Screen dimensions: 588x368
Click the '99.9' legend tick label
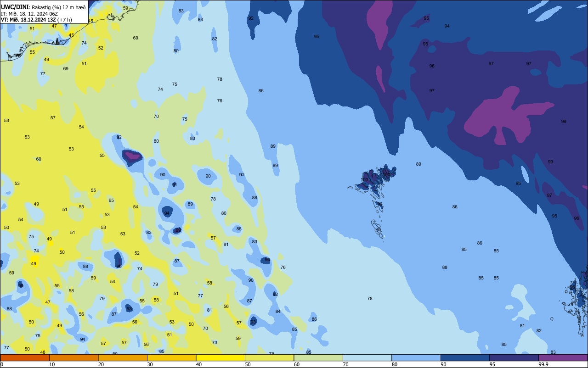pos(543,364)
